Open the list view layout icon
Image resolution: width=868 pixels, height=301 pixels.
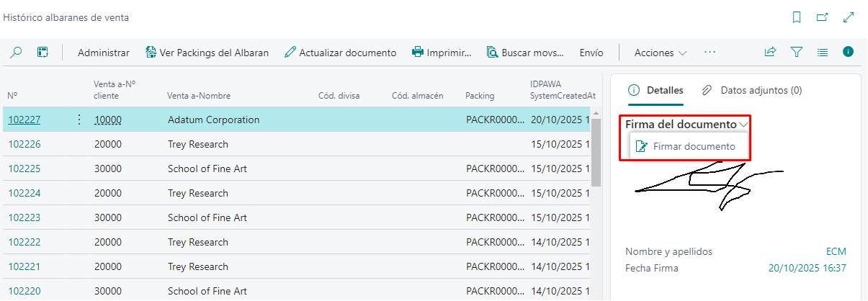coord(43,53)
